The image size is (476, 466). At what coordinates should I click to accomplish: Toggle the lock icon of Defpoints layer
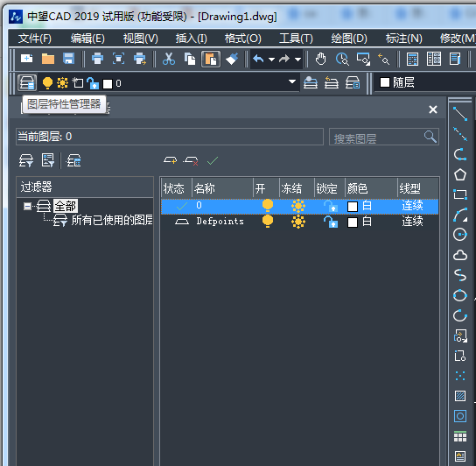(x=331, y=222)
